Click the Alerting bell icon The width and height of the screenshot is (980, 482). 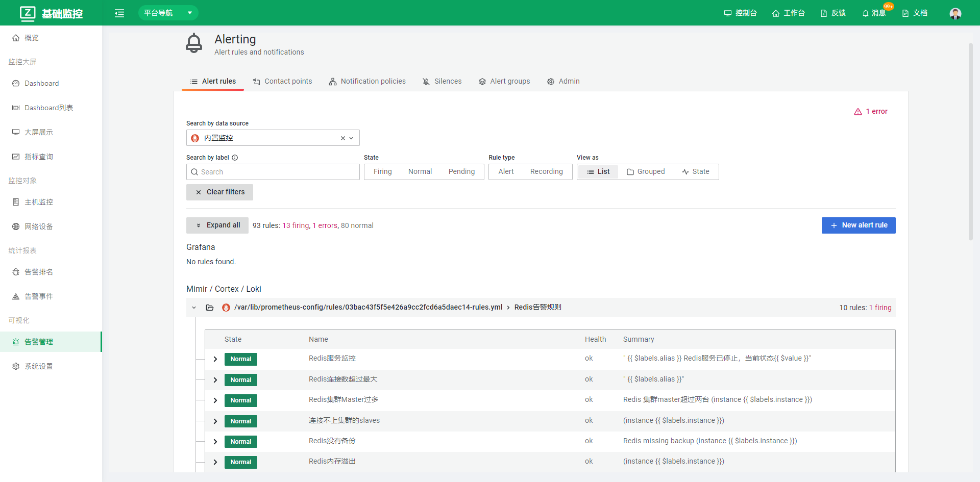(x=194, y=43)
